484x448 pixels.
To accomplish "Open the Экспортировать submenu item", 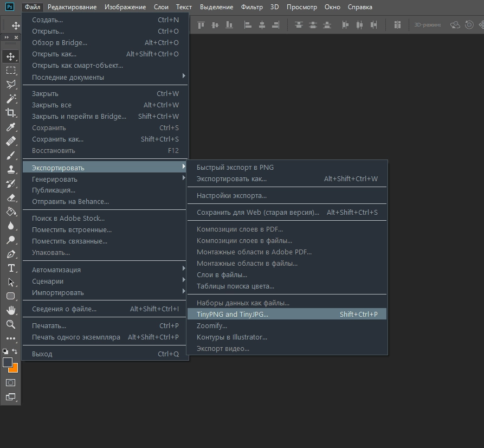I will [x=105, y=168].
